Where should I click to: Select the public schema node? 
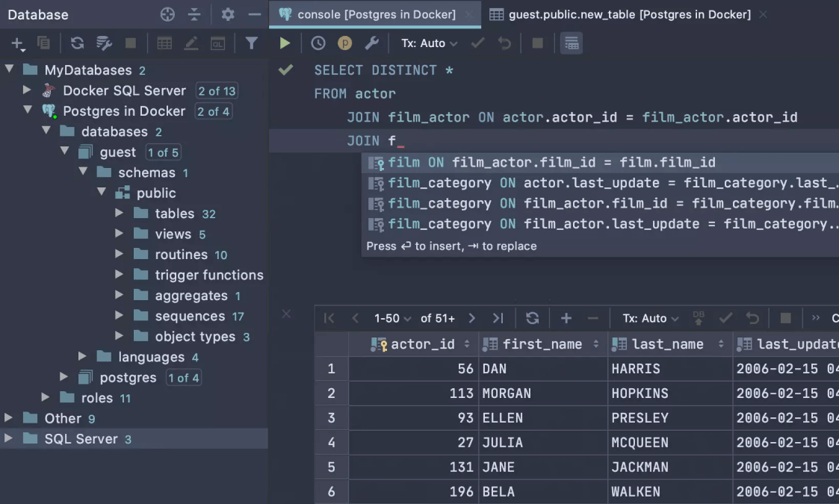coord(155,193)
